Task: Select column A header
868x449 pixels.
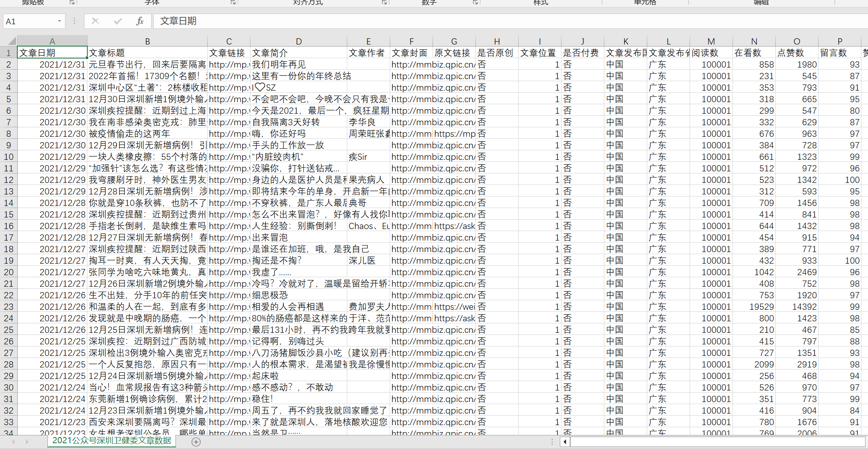Action: [x=52, y=41]
